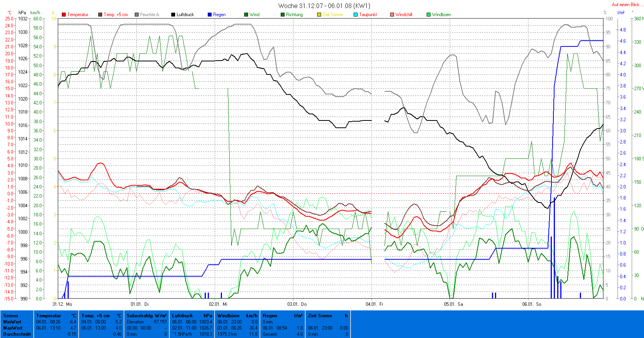Select the light green Windböen legend square

point(429,15)
